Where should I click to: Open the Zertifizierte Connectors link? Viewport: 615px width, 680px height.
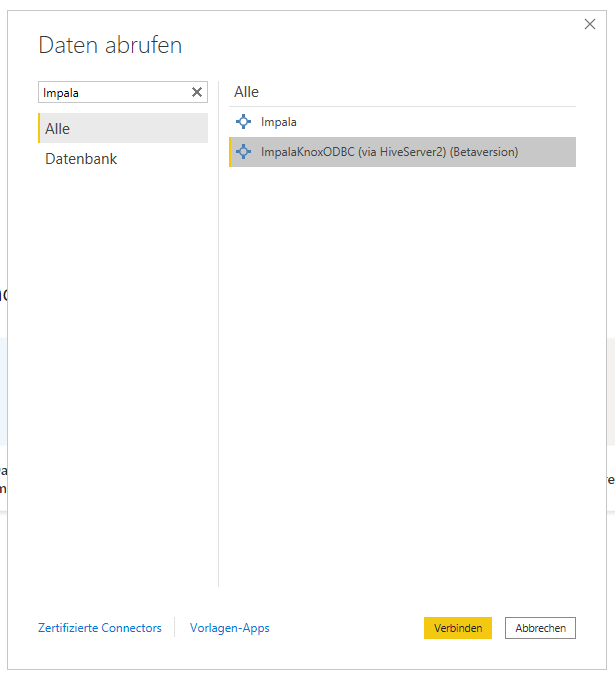click(100, 628)
